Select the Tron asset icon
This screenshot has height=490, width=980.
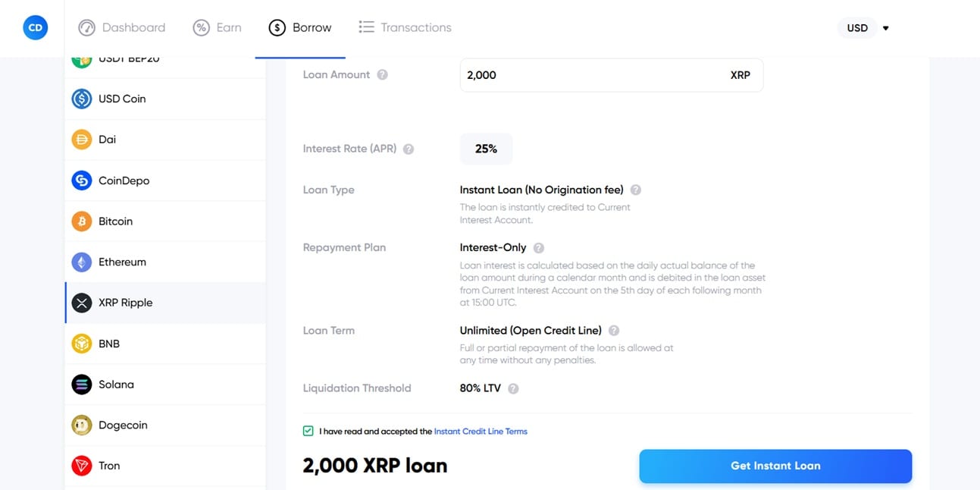(81, 466)
